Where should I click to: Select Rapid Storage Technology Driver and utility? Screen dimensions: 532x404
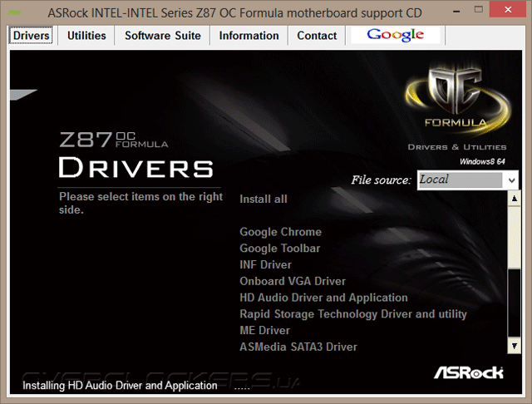(x=353, y=314)
